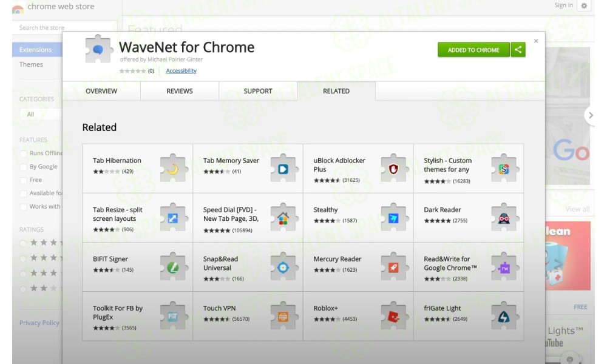Choose the two-star ratings radio button
Image resolution: width=607 pixels, height=364 pixels.
[23, 289]
